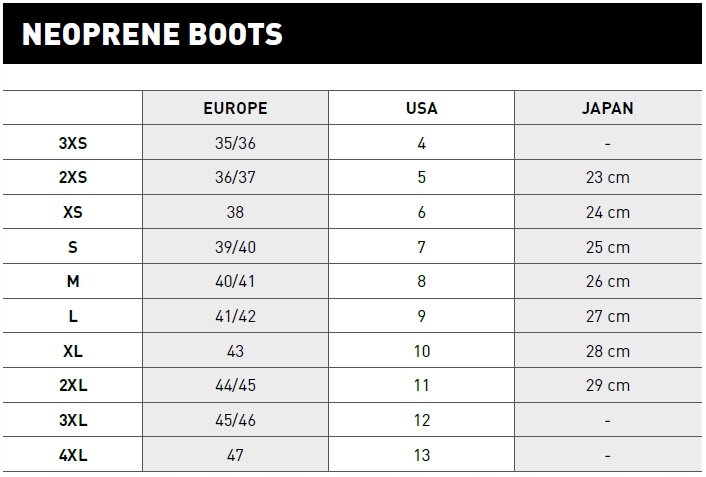
Task: Click the Europe size 47 cell
Action: click(x=235, y=455)
